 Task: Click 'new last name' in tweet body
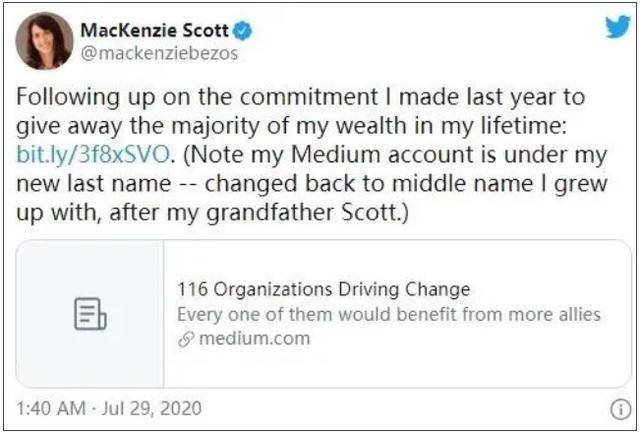[94, 184]
